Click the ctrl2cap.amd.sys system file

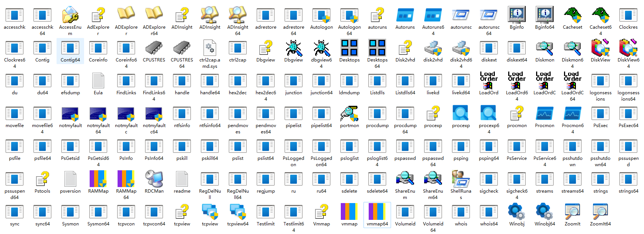209,48
